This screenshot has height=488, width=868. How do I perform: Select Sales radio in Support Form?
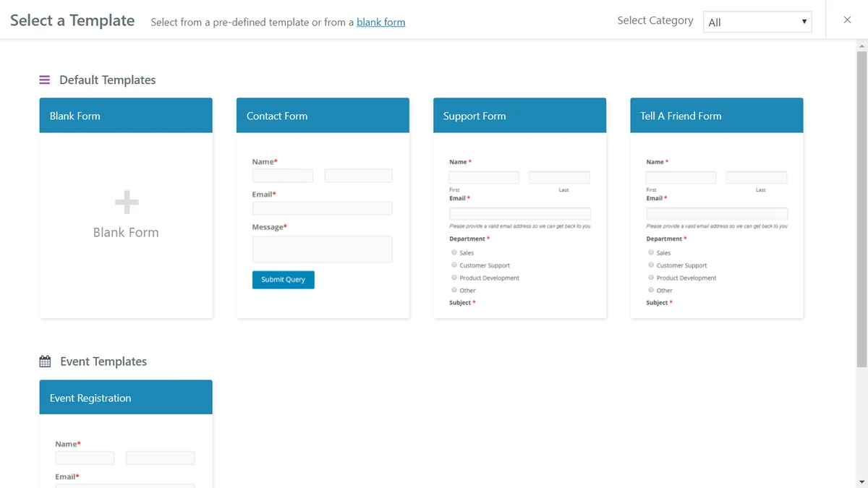(x=454, y=252)
